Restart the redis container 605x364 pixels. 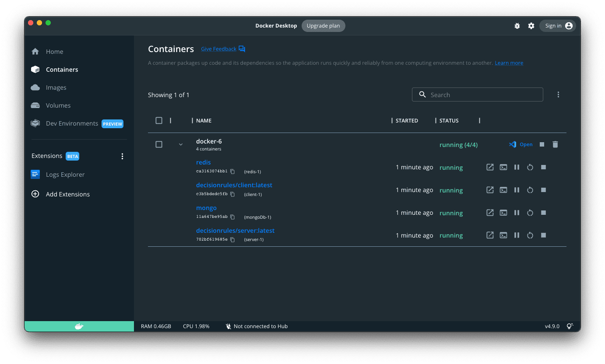click(x=530, y=167)
